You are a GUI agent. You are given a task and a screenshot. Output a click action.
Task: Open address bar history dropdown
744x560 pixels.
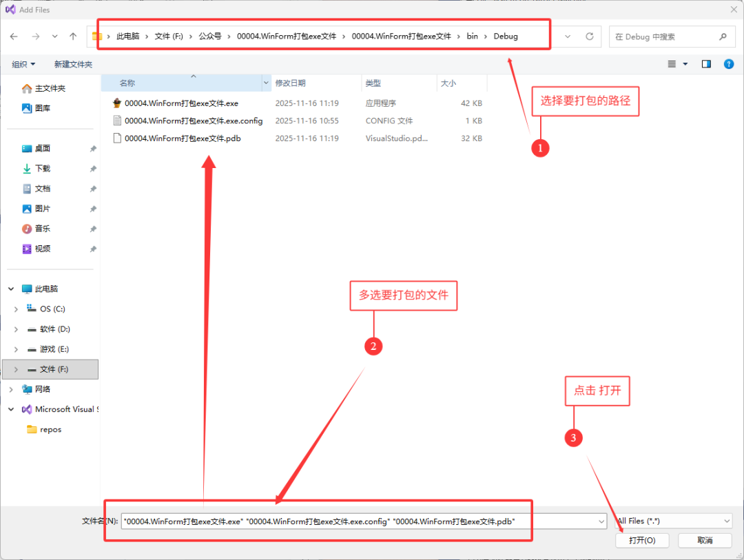click(568, 37)
